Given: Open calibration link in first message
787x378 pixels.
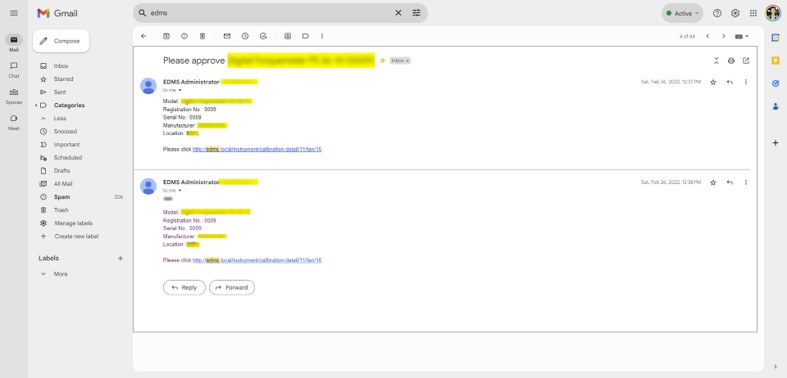Looking at the screenshot, I should coord(257,149).
